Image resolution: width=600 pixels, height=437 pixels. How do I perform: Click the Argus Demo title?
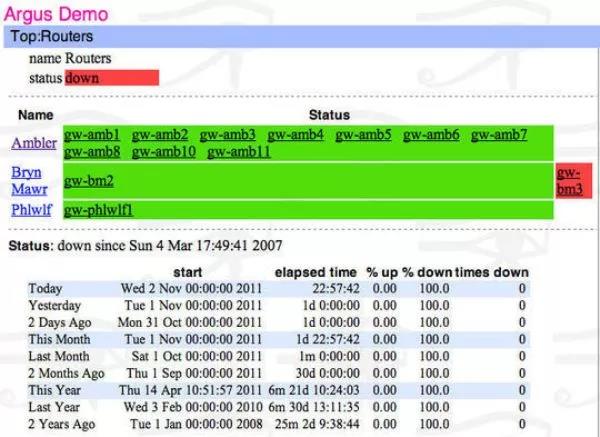55,13
